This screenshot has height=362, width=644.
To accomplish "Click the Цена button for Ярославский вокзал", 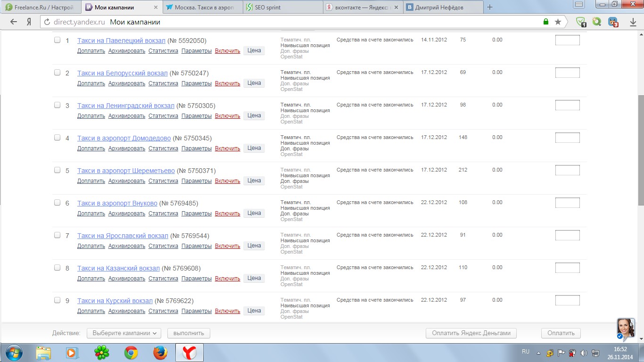I will 254,246.
